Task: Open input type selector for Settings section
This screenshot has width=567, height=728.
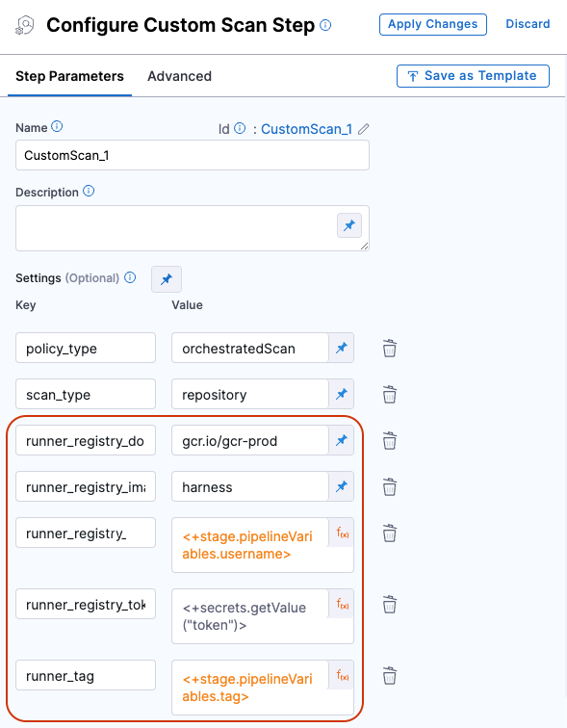Action: 167,279
